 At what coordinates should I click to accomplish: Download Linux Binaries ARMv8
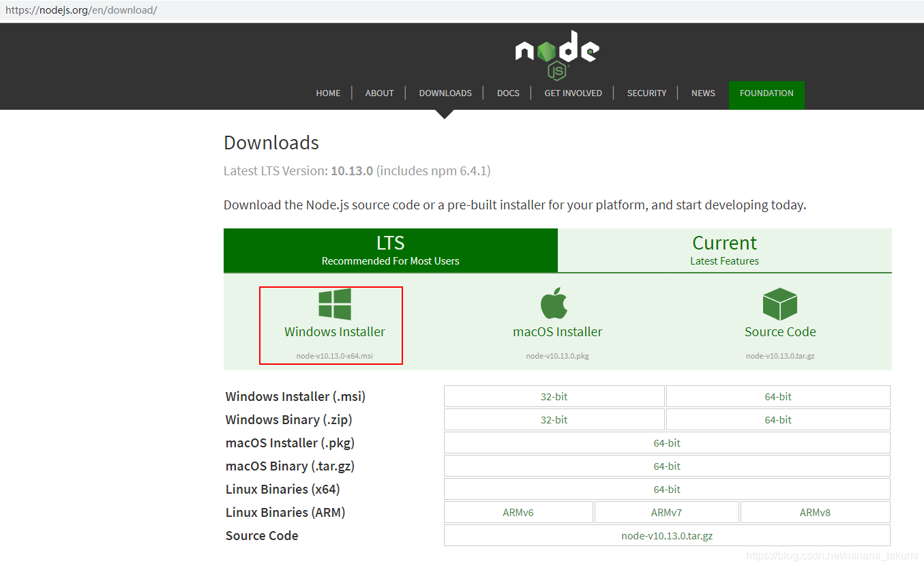coord(815,513)
